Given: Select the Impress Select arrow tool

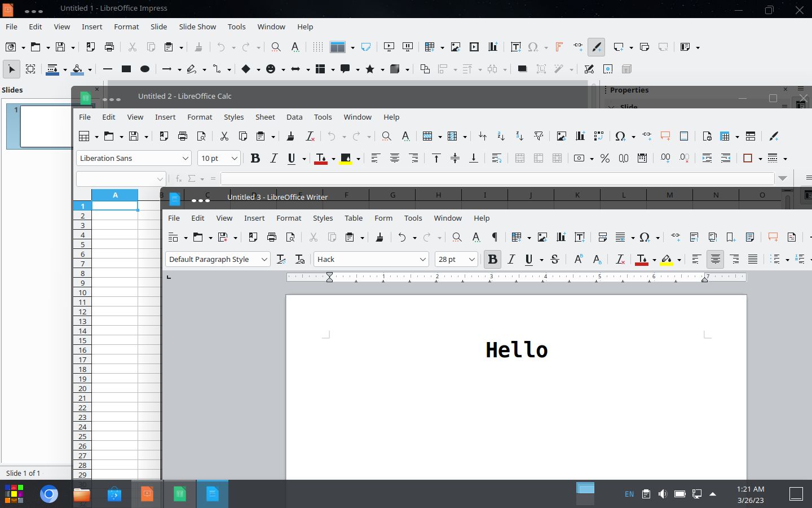Looking at the screenshot, I should 11,69.
